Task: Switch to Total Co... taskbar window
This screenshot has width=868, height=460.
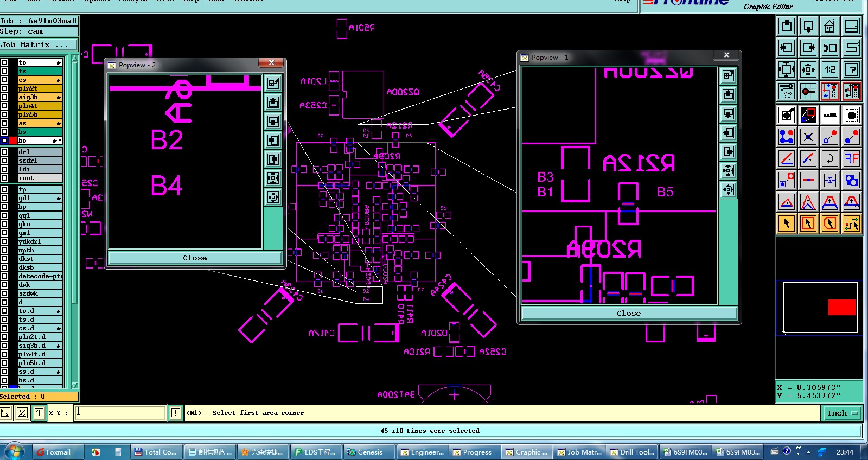Action: 156,452
